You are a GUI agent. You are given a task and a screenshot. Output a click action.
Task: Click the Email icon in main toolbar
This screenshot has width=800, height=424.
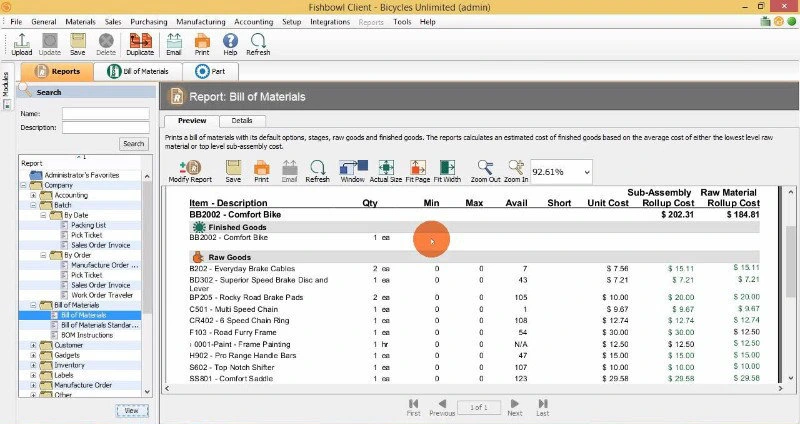[173, 42]
